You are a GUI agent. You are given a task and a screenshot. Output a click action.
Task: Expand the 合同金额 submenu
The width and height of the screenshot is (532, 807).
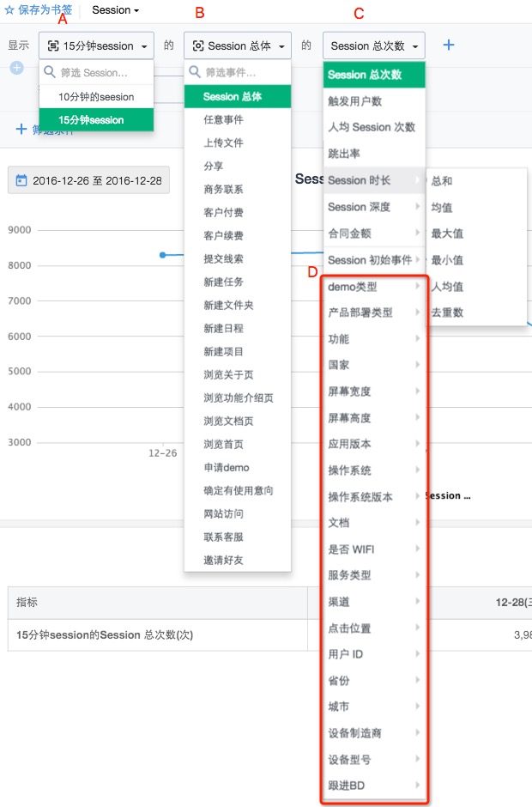point(374,234)
